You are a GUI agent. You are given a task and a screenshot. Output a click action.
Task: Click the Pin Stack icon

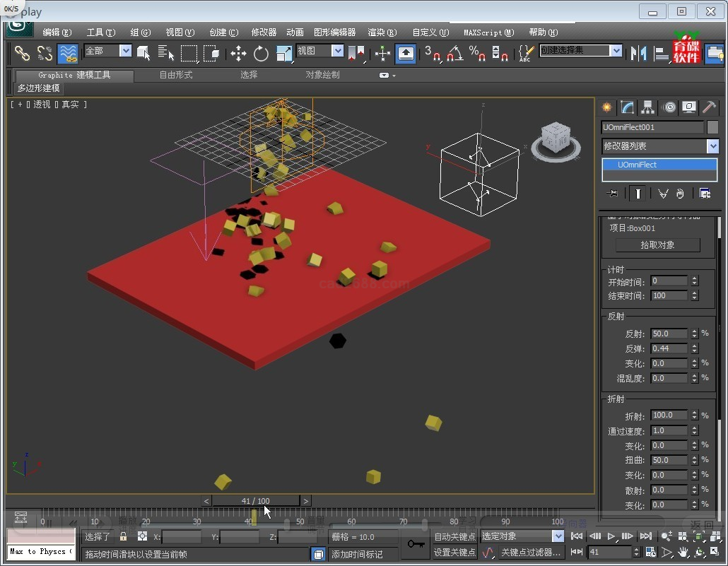pyautogui.click(x=613, y=193)
